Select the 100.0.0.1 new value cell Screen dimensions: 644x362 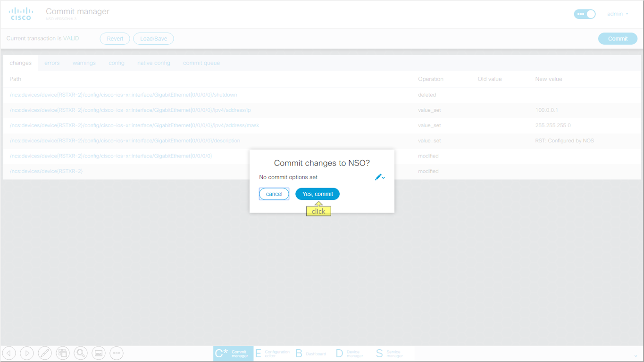547,110
